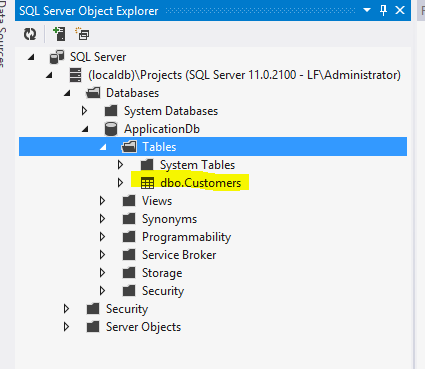Toggle the auto-hide pin icon

point(383,11)
